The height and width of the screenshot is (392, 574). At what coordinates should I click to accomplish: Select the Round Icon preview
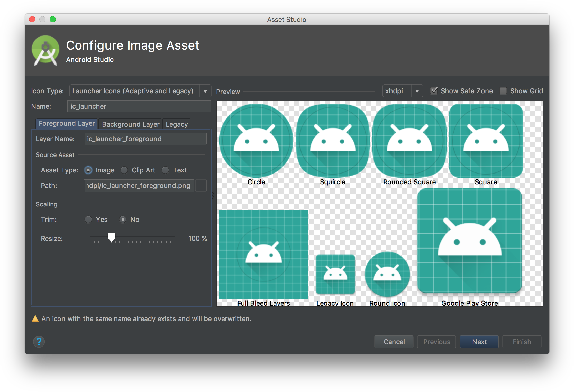click(x=387, y=274)
